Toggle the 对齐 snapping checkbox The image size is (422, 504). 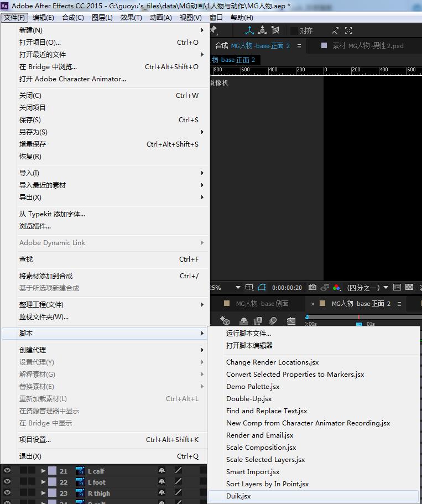pyautogui.click(x=294, y=30)
